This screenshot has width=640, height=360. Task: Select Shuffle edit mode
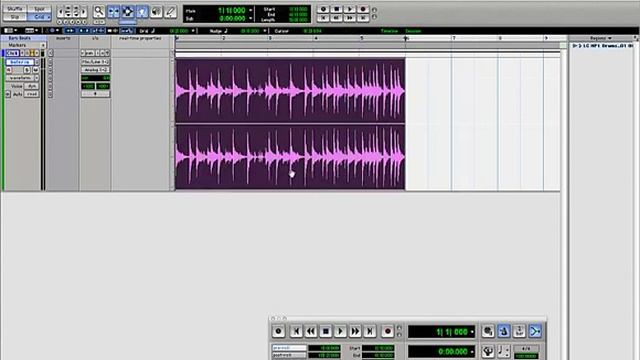click(15, 9)
